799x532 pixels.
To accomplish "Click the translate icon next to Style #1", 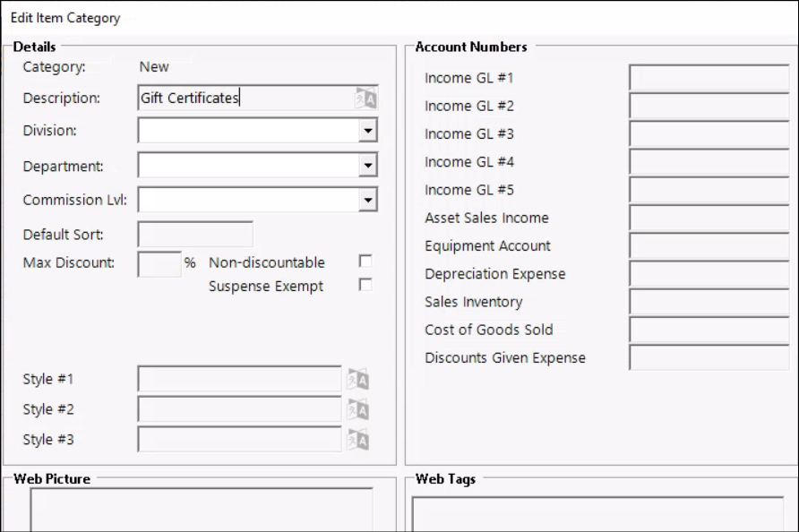I will pyautogui.click(x=358, y=380).
